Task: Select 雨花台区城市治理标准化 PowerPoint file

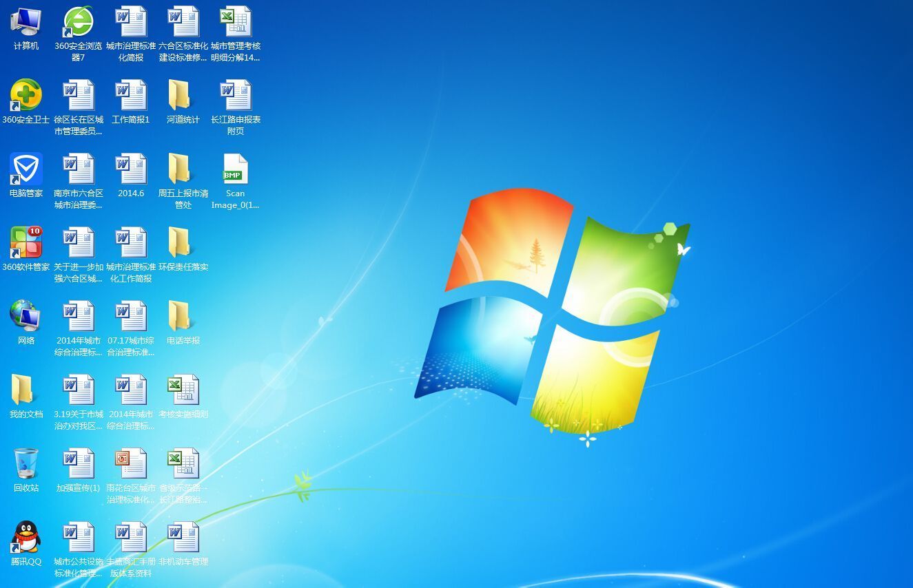Action: tap(131, 464)
